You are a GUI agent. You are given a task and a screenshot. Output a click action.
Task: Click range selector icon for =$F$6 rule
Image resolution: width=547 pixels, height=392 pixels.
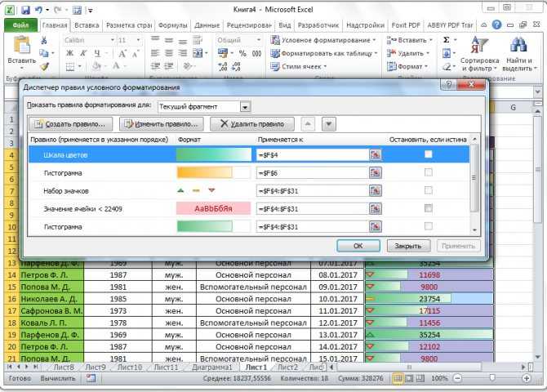pyautogui.click(x=376, y=172)
